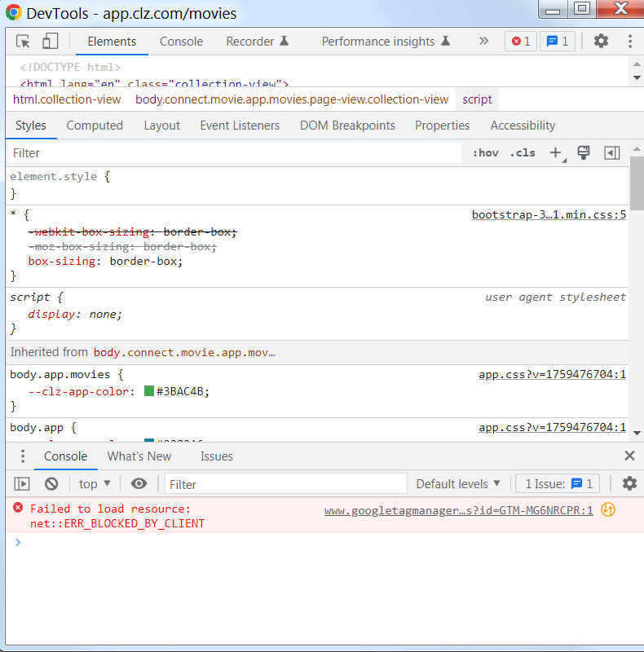
Task: Expand the more tabs chevron
Action: pyautogui.click(x=483, y=42)
